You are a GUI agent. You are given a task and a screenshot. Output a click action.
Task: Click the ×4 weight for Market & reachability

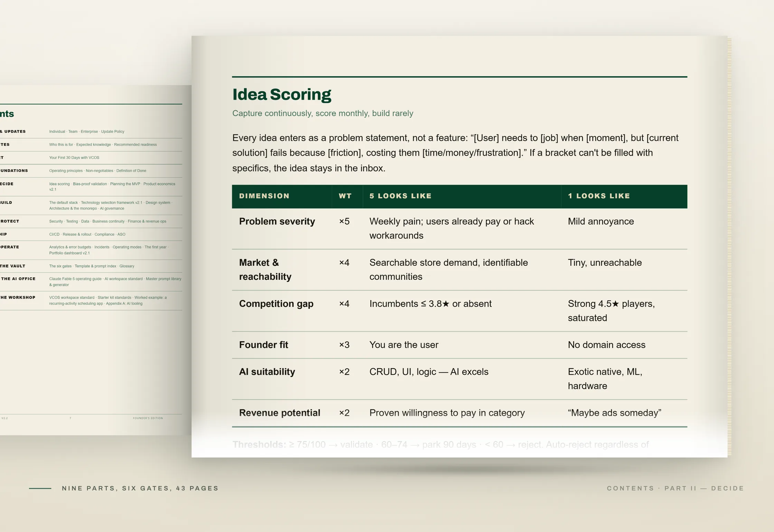point(344,263)
